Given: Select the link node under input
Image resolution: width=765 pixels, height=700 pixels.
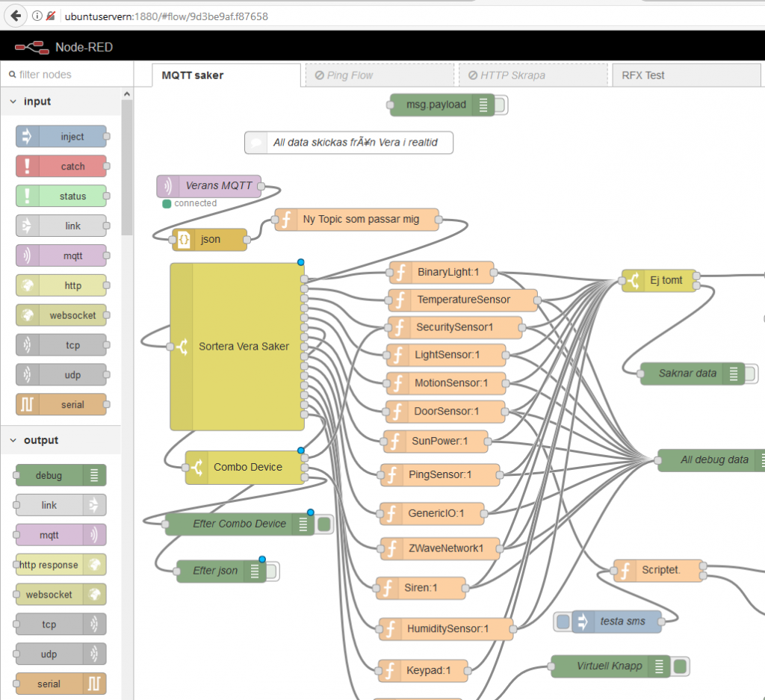Looking at the screenshot, I should coord(61,226).
